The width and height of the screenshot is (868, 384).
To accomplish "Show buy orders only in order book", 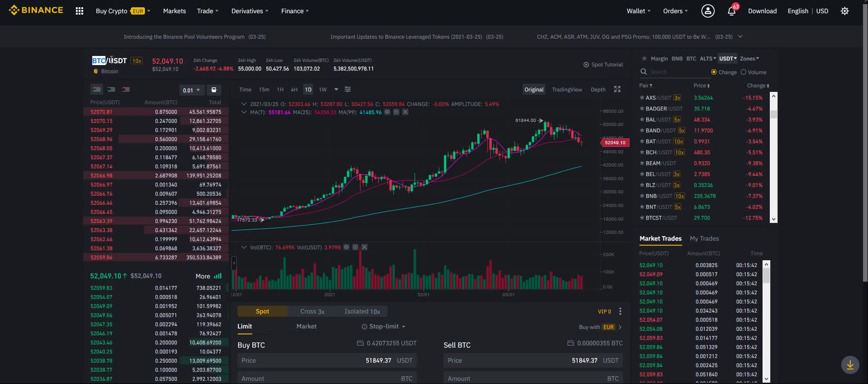I will pos(111,89).
